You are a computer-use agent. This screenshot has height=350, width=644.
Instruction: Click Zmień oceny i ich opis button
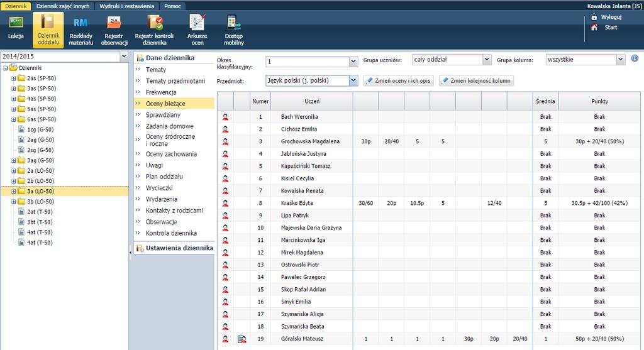[x=398, y=81]
